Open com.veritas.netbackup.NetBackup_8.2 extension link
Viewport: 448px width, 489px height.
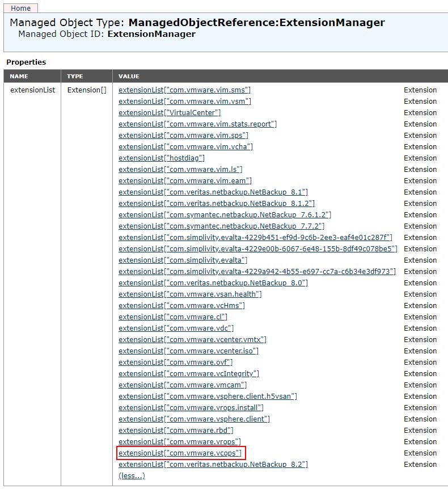point(213,465)
